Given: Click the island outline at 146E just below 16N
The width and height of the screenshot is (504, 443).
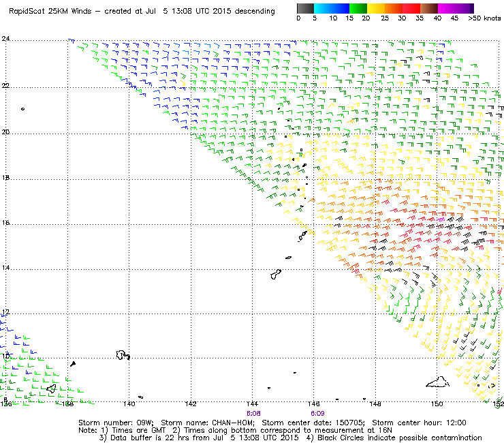Looking at the screenshot, I should (303, 236).
